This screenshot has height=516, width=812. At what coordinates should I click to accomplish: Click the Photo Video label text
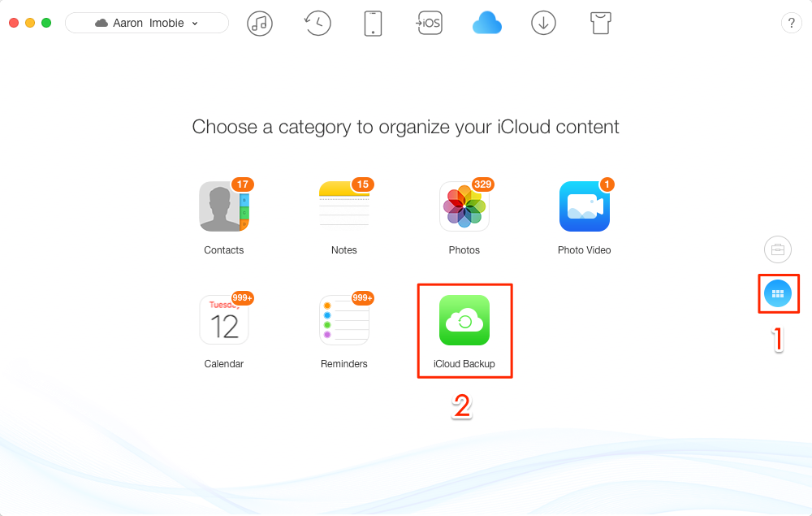(584, 249)
